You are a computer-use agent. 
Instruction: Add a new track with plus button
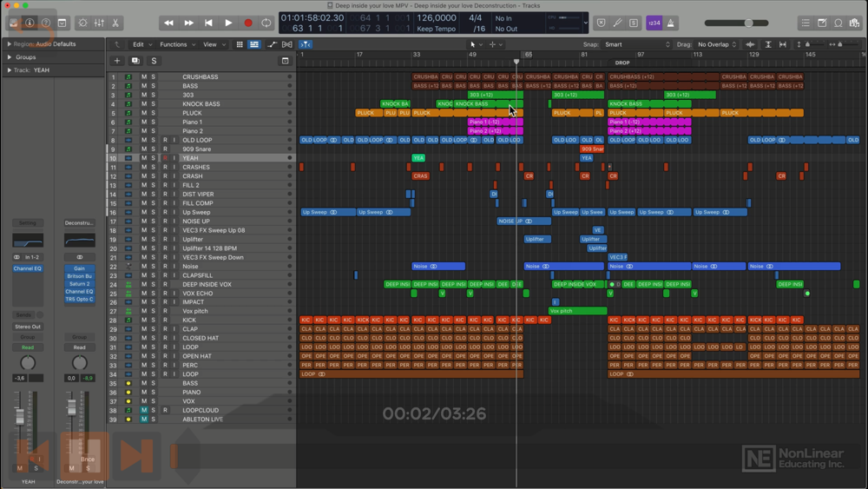[x=117, y=61]
